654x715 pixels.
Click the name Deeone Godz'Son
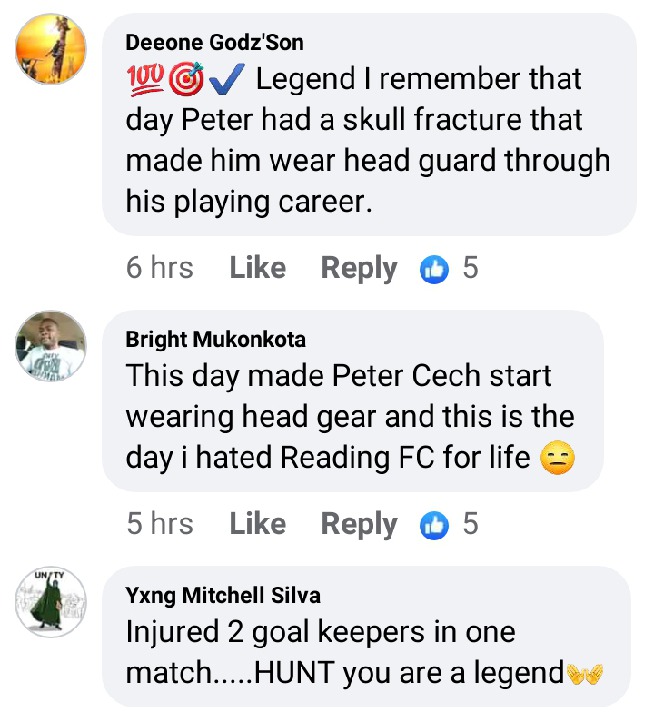click(x=214, y=43)
